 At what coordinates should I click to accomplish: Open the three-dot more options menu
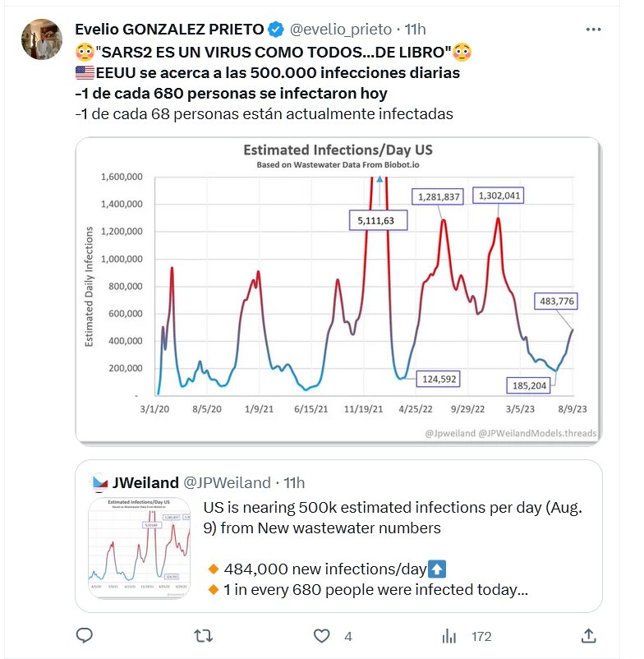tap(593, 30)
